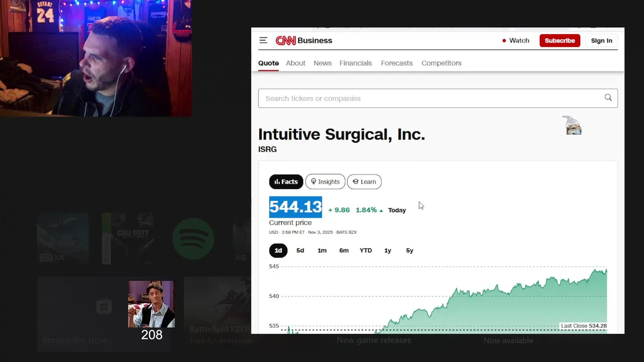Image resolution: width=644 pixels, height=362 pixels.
Task: Switch to the Insights chip
Action: (x=325, y=182)
